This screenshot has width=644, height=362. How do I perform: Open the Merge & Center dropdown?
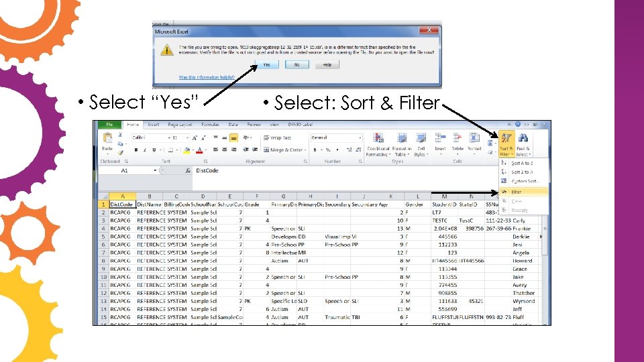pyautogui.click(x=306, y=150)
